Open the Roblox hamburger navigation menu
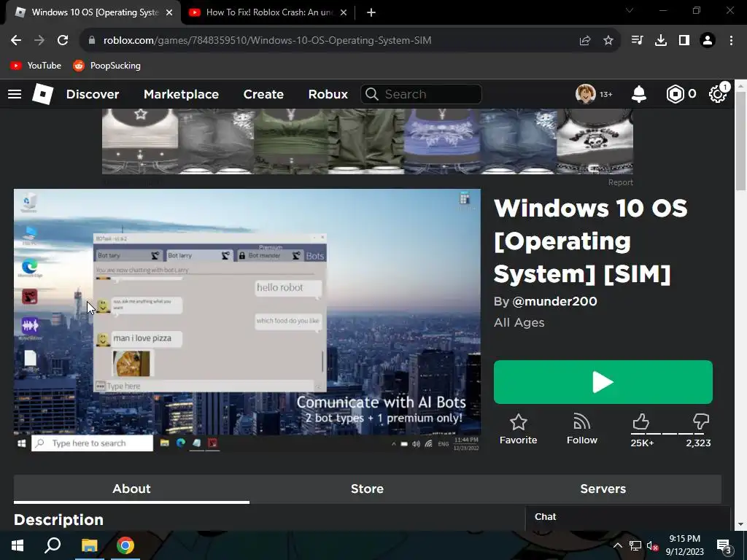747x560 pixels. [15, 94]
